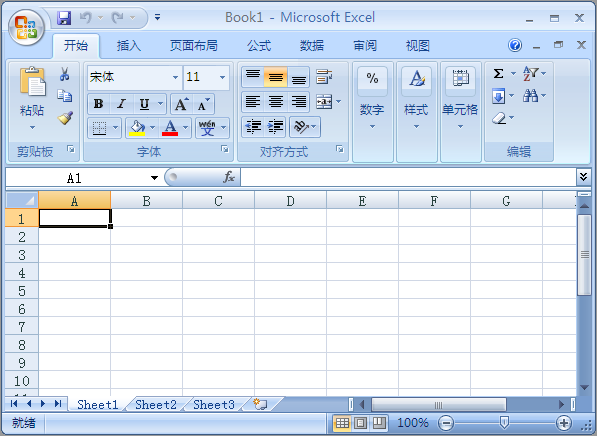Switch to the 插入 ribbon tab
Viewport: 597px width, 436px height.
coord(129,46)
